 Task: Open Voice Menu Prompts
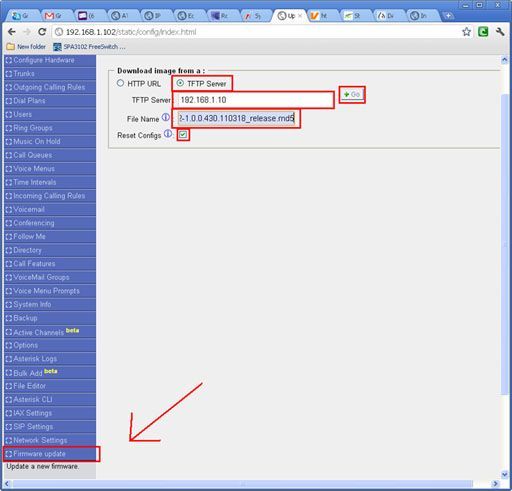coord(50,291)
